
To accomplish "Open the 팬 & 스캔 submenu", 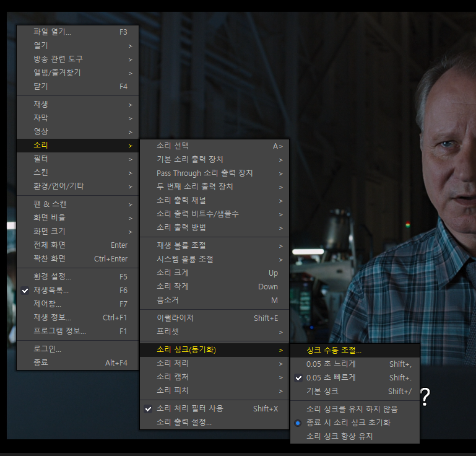I will coord(78,204).
